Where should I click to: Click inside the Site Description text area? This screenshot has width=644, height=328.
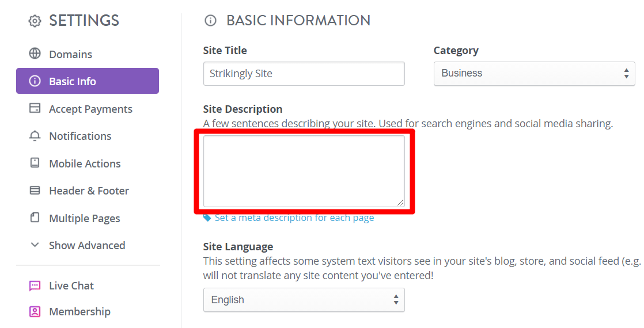[x=304, y=171]
